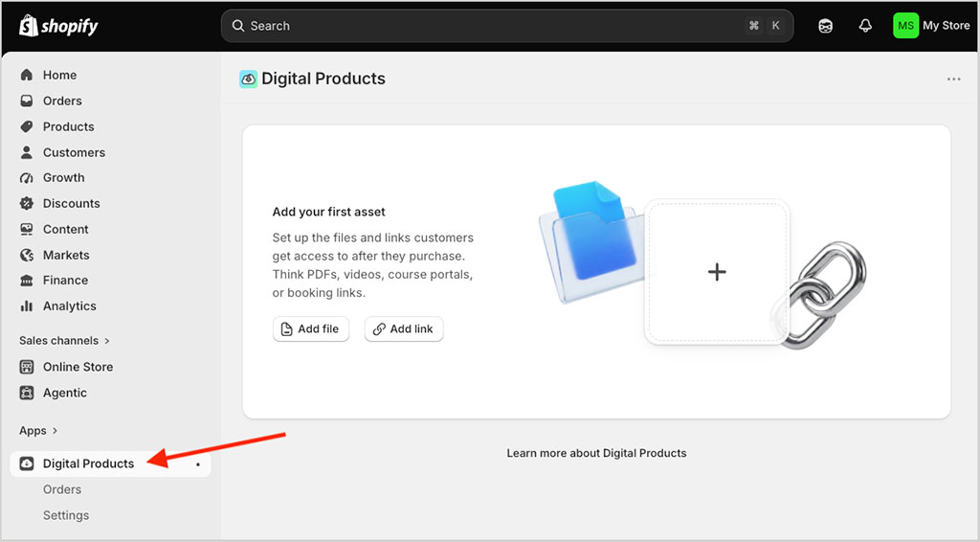Click the Customers person icon

click(x=26, y=152)
